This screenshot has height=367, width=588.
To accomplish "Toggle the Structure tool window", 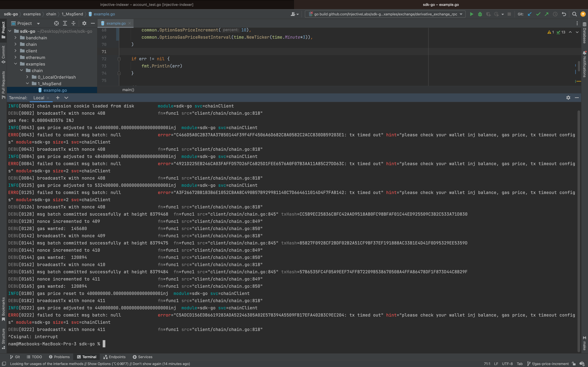I will point(3,337).
